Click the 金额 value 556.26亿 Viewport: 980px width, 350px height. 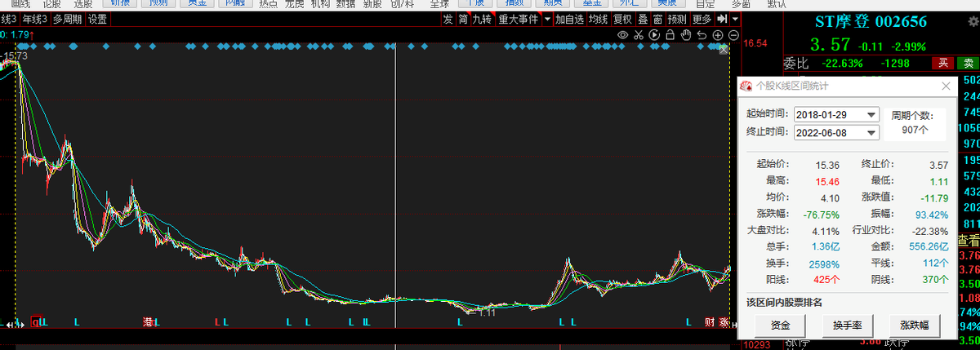(929, 246)
